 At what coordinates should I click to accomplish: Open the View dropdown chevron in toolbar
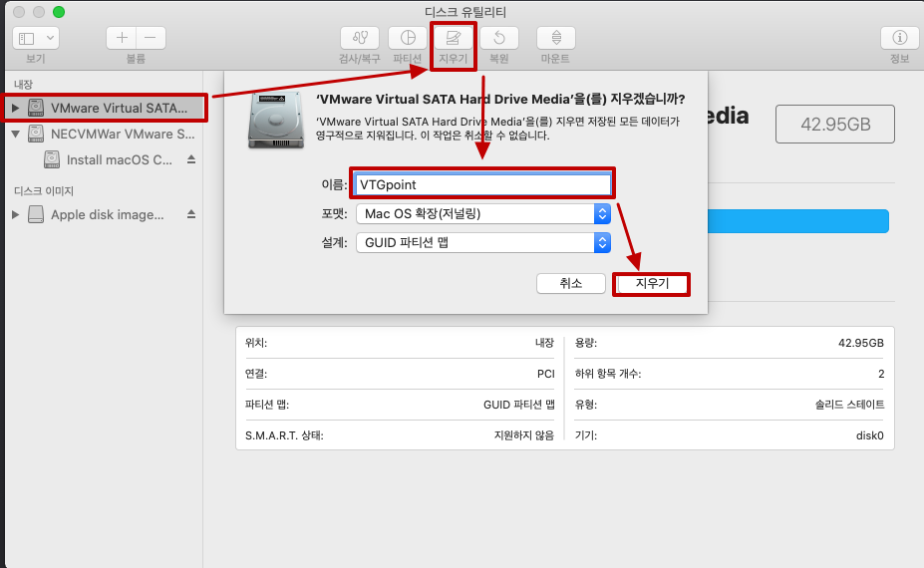tap(50, 38)
